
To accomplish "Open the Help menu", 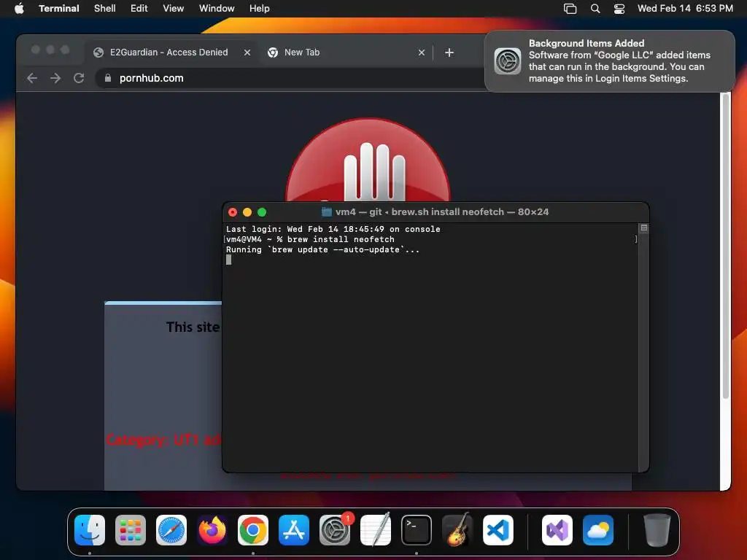I will tap(259, 9).
